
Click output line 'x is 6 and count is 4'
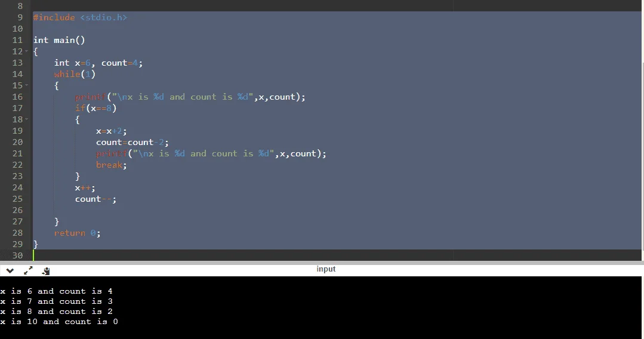pos(56,291)
